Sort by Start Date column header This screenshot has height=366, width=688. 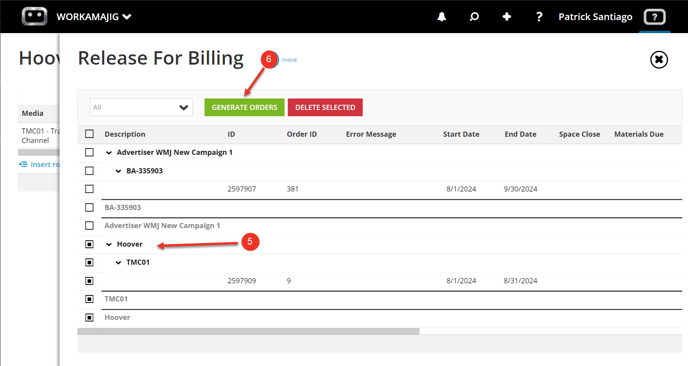[461, 134]
